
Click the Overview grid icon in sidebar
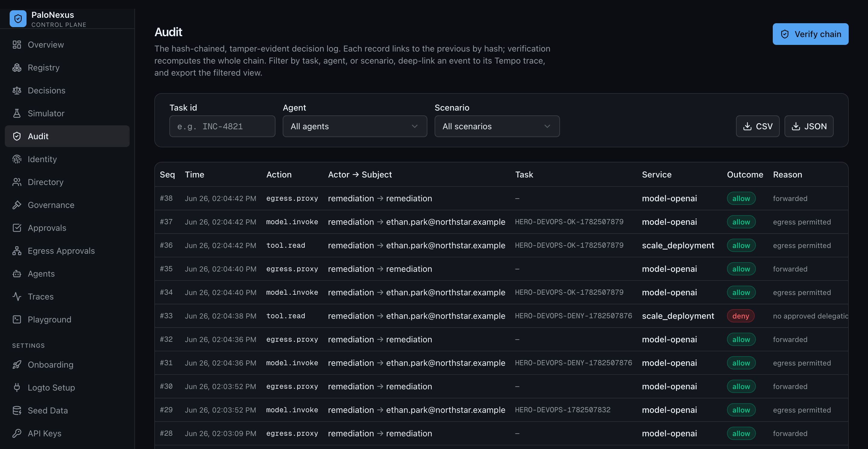17,45
